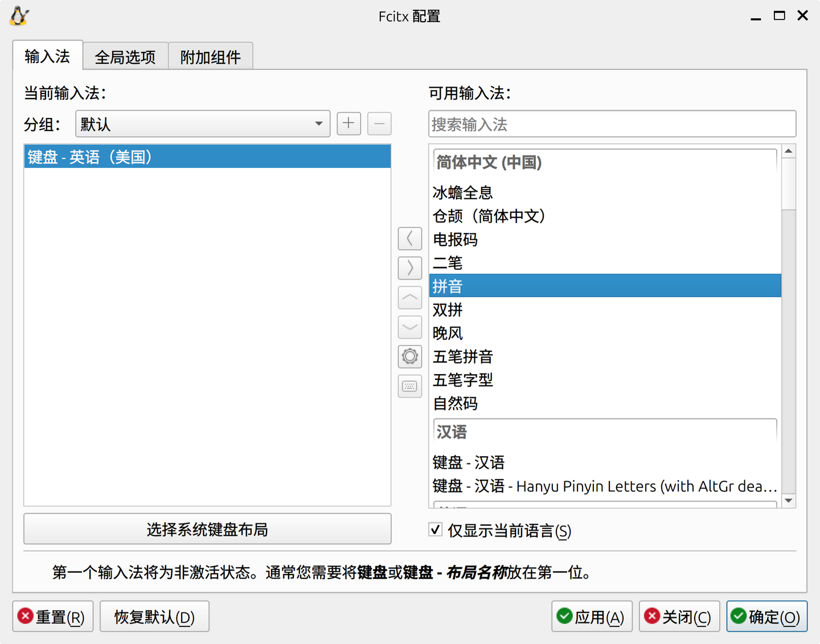Image resolution: width=820 pixels, height=644 pixels.
Task: Click the move-up arrow icon
Action: pyautogui.click(x=409, y=298)
